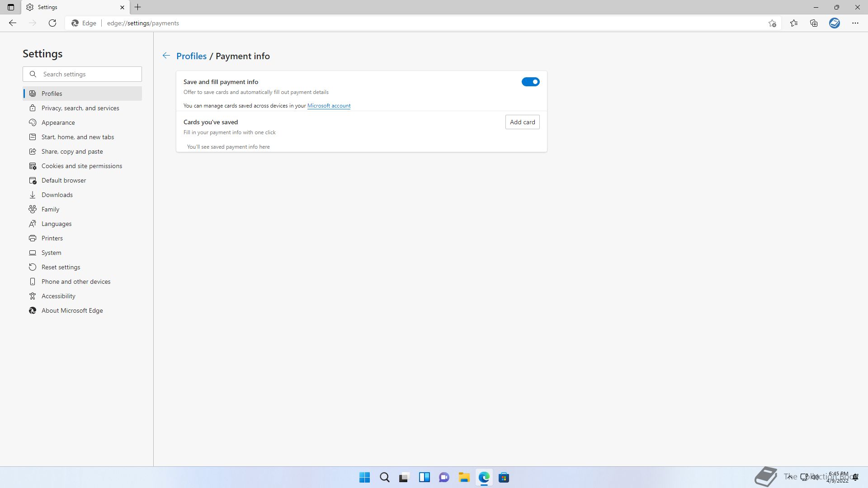The image size is (868, 488).
Task: Click the Edge site identity badge
Action: pos(84,23)
